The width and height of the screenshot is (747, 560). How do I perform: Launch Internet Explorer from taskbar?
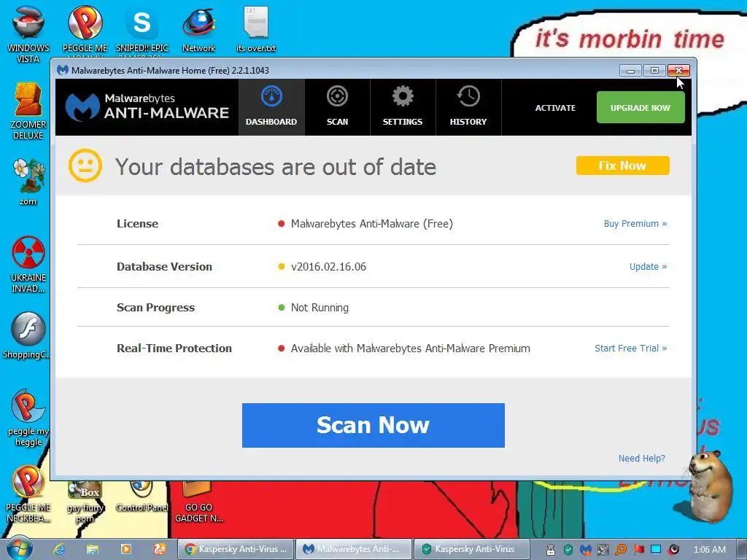(x=59, y=549)
